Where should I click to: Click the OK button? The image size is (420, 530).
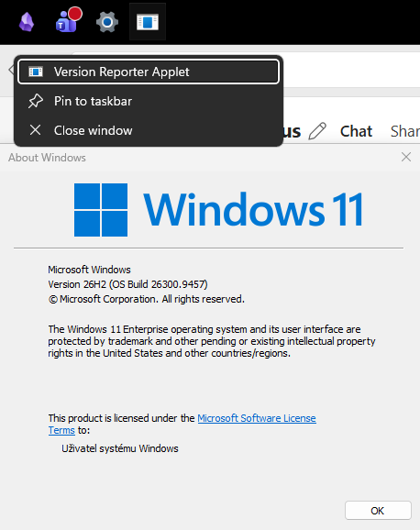tap(378, 511)
